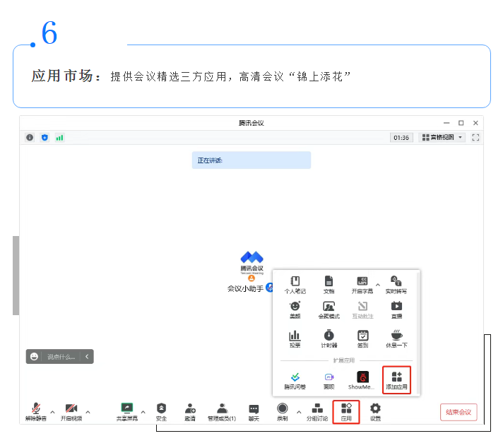Turn on camera with 开启视频
503x448 pixels.
coord(71,411)
